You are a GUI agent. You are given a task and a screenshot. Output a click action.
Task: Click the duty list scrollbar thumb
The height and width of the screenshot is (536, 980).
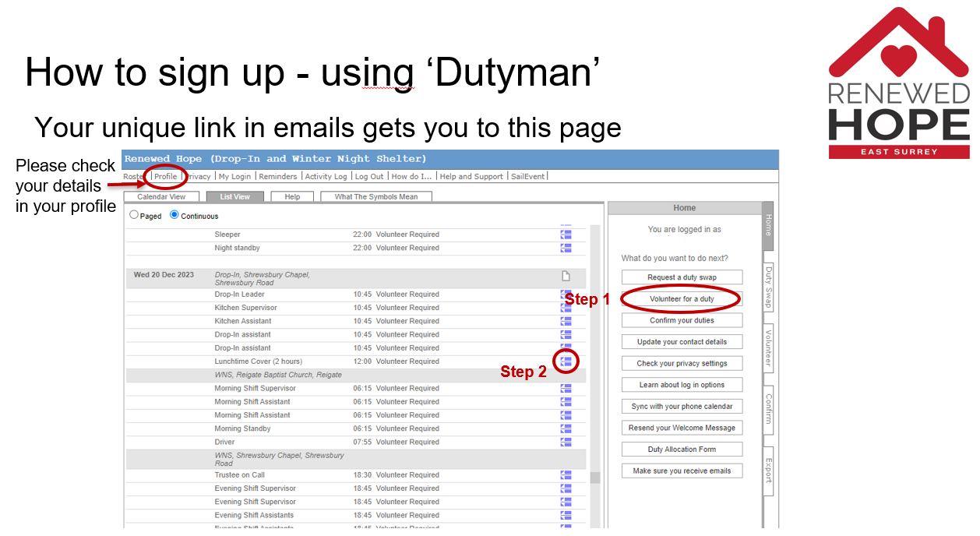tap(595, 478)
